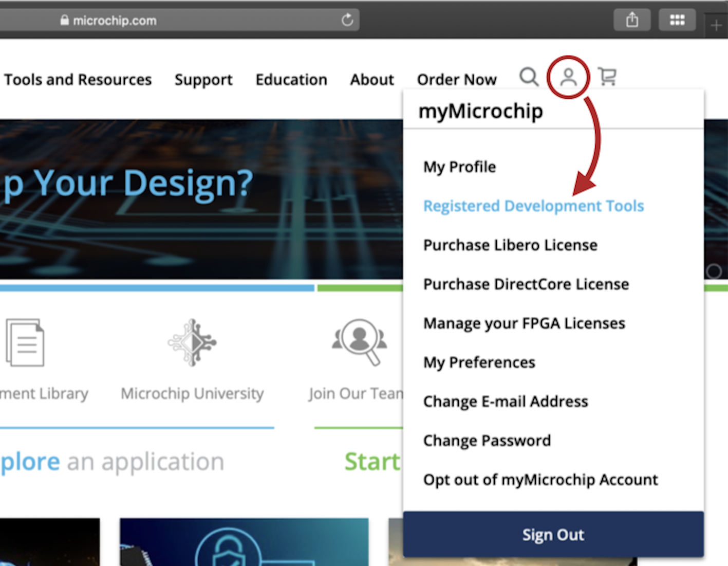Show all tabs grid icon
Viewport: 728px width, 566px height.
tap(677, 20)
